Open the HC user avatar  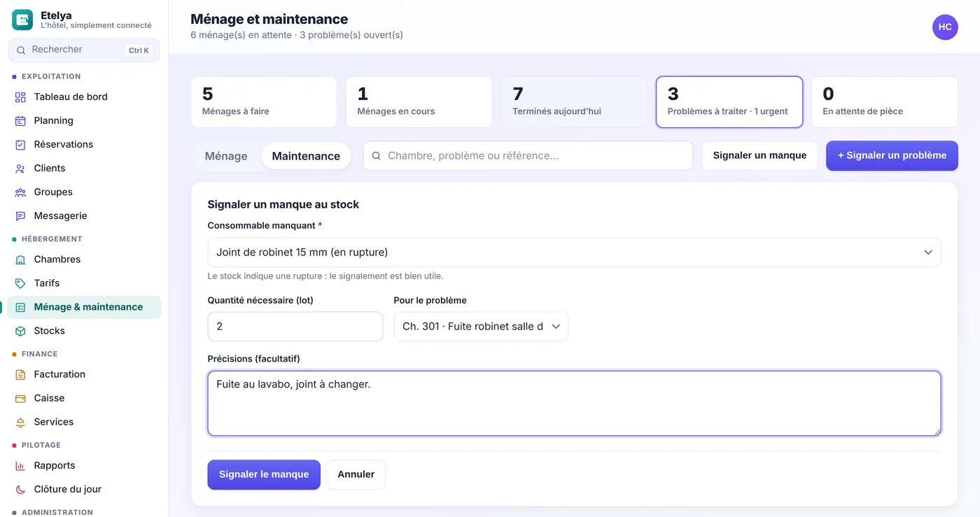(945, 27)
